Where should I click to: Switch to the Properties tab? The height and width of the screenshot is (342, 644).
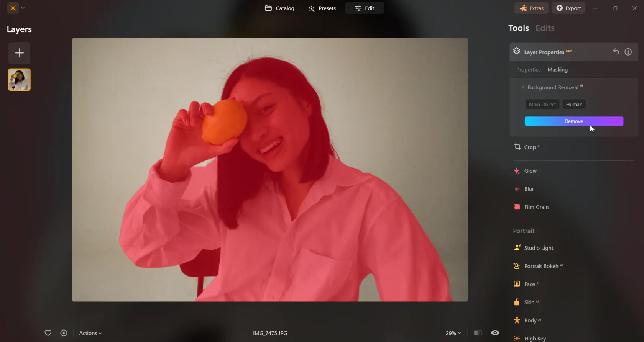(x=528, y=70)
